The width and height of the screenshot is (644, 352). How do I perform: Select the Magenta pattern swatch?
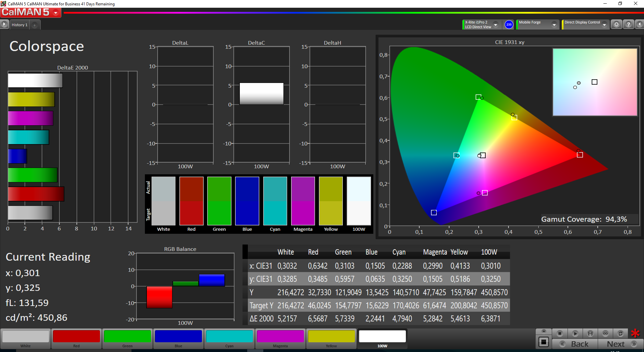[x=280, y=339]
